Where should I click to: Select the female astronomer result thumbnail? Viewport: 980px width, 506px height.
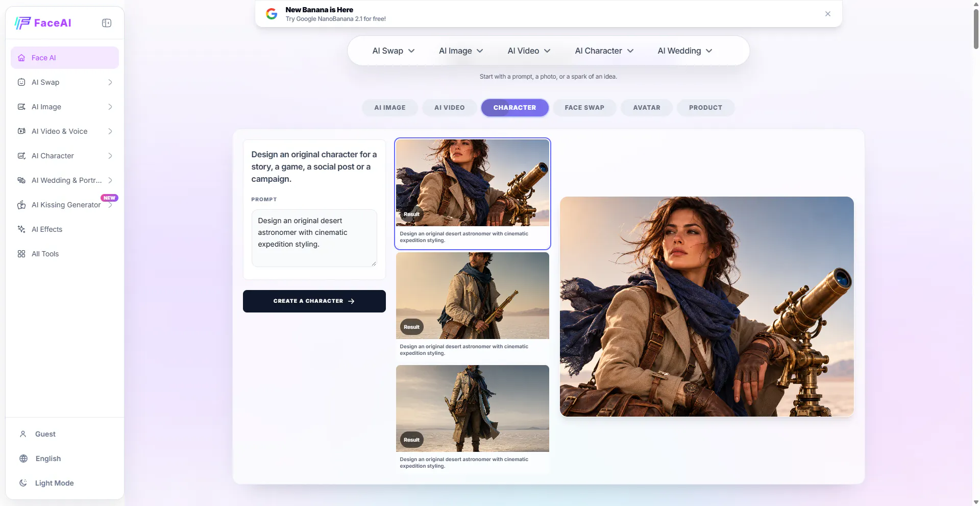[x=473, y=183]
